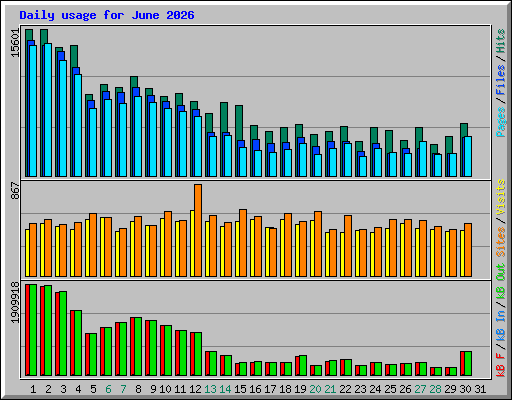This screenshot has width=512, height=400.
Task: Click the 'Pages' legend label
Action: (500, 122)
